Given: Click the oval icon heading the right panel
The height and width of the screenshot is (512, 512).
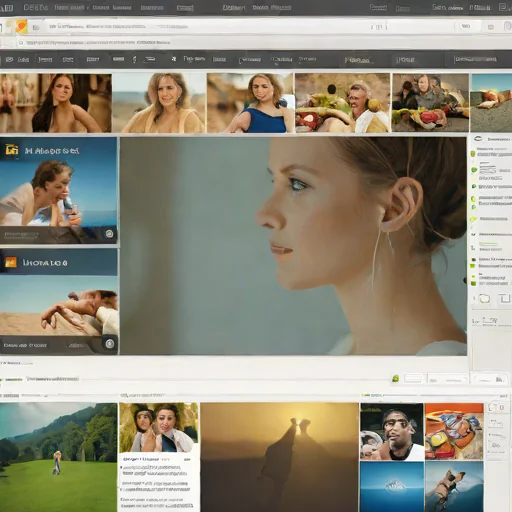Looking at the screenshot, I should point(478,139).
